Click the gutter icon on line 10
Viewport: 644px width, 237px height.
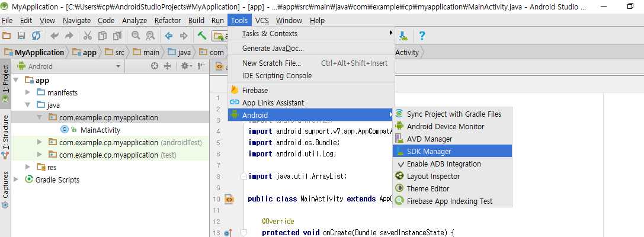tap(229, 199)
